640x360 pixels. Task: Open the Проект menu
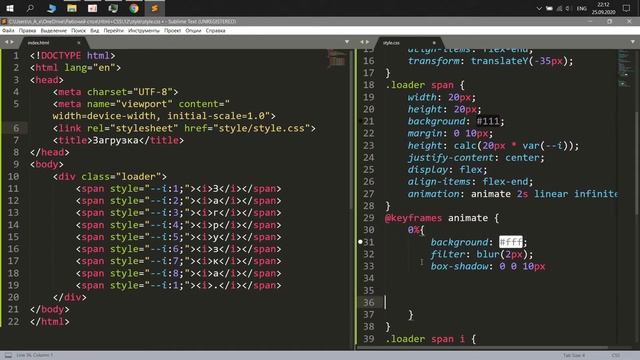click(173, 31)
